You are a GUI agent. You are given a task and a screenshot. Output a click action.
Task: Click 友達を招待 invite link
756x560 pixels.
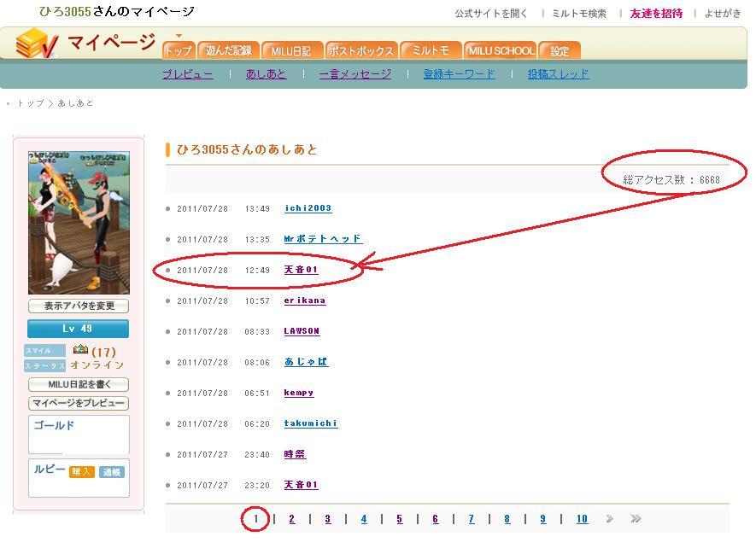click(656, 14)
